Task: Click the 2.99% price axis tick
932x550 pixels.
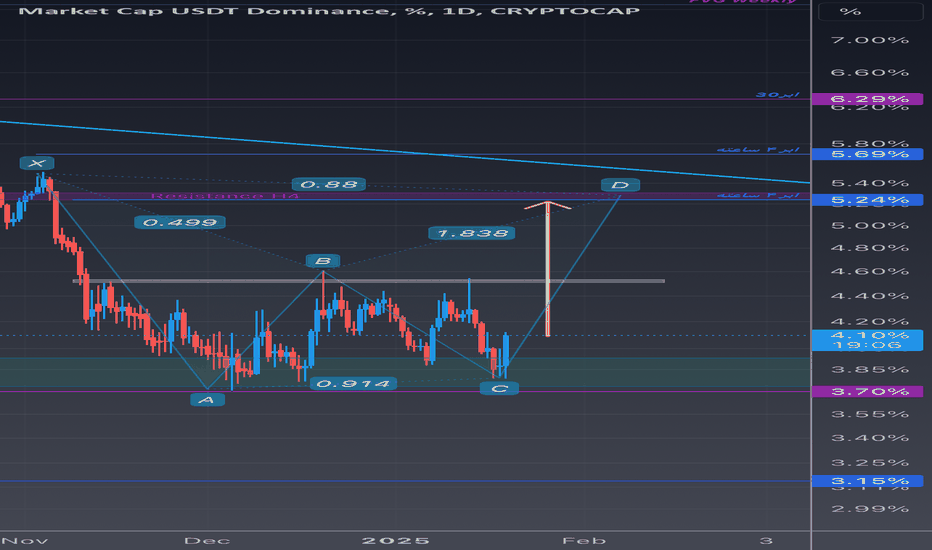Action: coord(870,508)
